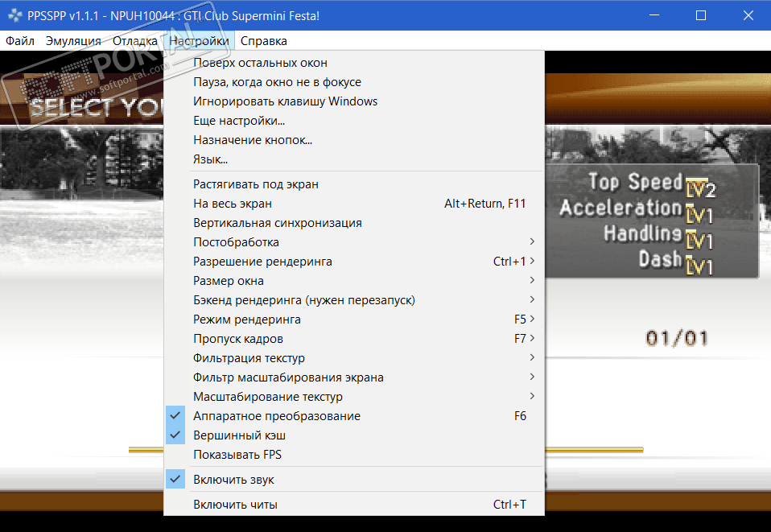Open the Файл menu
This screenshot has height=532, width=771.
click(20, 41)
